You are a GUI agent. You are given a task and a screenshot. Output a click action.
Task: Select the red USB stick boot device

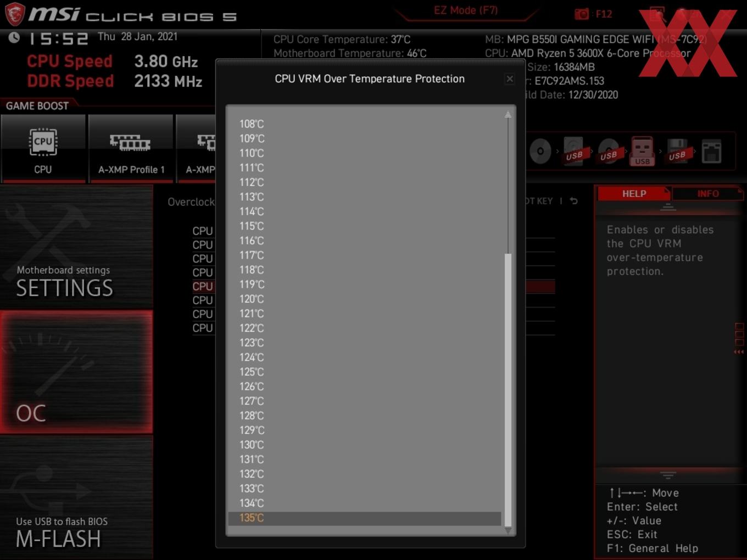[642, 152]
